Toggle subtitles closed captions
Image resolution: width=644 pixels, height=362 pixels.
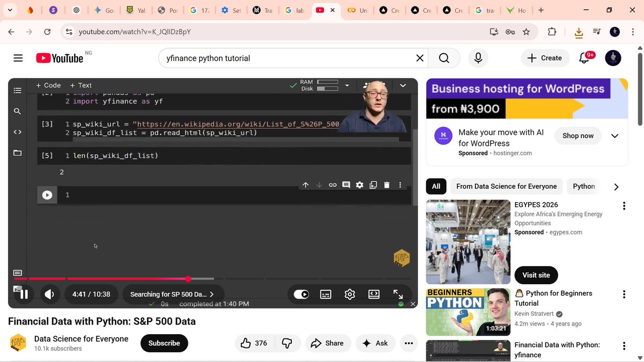[x=326, y=294]
